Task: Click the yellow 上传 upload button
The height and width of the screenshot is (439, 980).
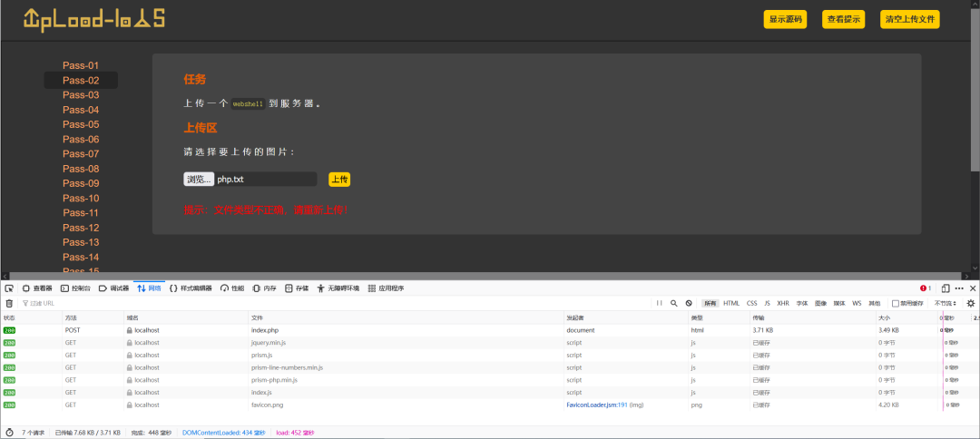Action: pyautogui.click(x=339, y=180)
